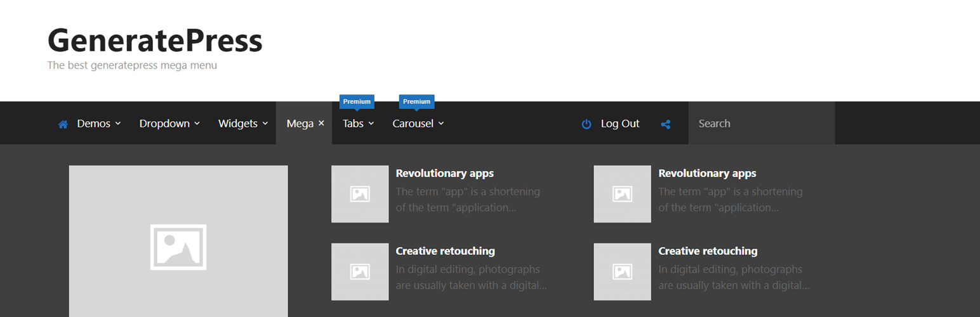Image resolution: width=980 pixels, height=317 pixels.
Task: Click the power icon beside Log Out
Action: (586, 124)
